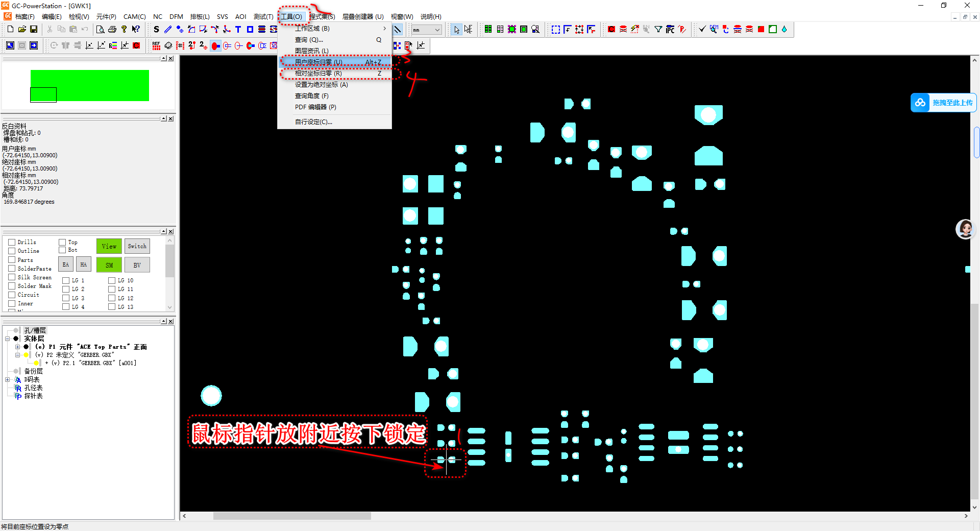Screen dimensions: 980x531
Task: Click the solid red square icon
Action: (x=761, y=29)
